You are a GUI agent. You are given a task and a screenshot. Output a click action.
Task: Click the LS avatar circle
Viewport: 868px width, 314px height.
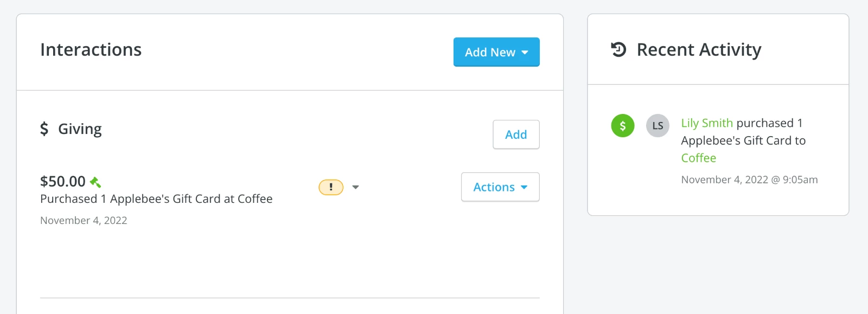pyautogui.click(x=658, y=125)
